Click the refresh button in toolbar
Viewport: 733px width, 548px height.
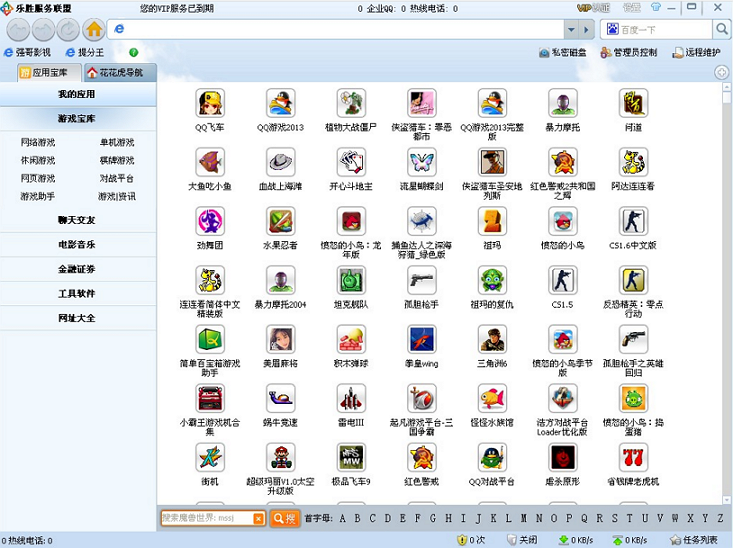pos(68,30)
